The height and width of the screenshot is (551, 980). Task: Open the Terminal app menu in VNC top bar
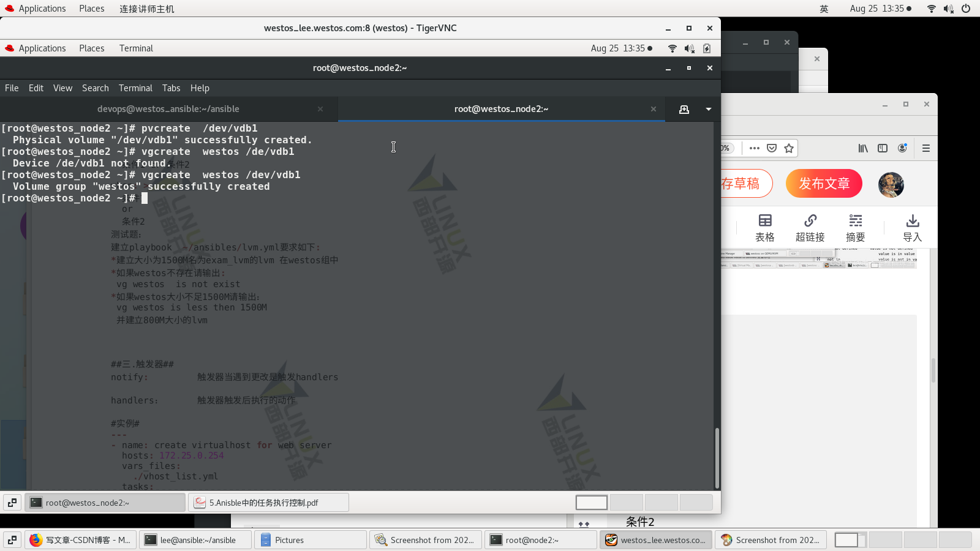(136, 48)
